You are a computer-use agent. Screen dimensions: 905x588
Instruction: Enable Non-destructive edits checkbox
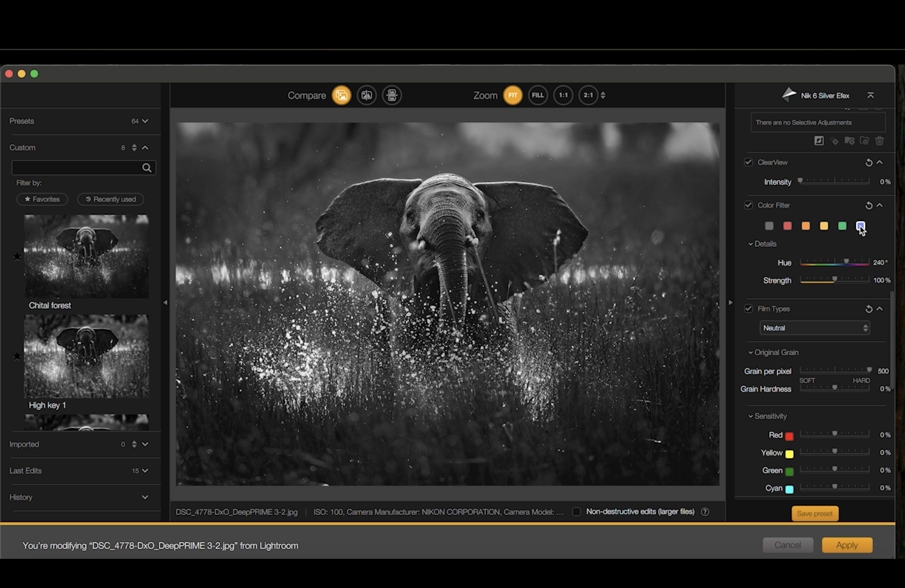pyautogui.click(x=576, y=512)
